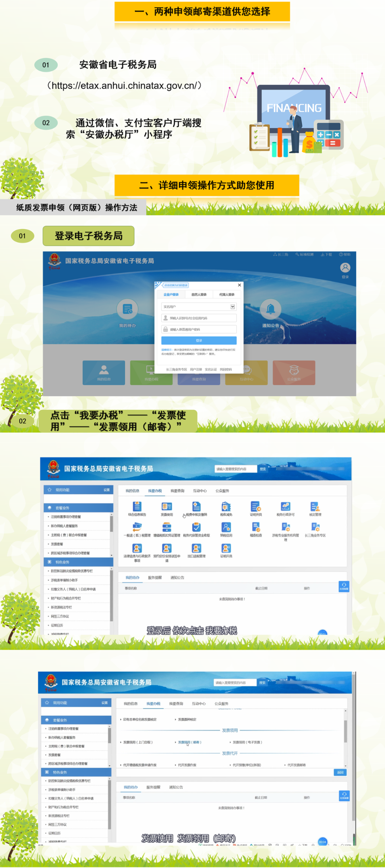Open the 实名认证 link
This screenshot has width=385, height=868.
coord(211,370)
